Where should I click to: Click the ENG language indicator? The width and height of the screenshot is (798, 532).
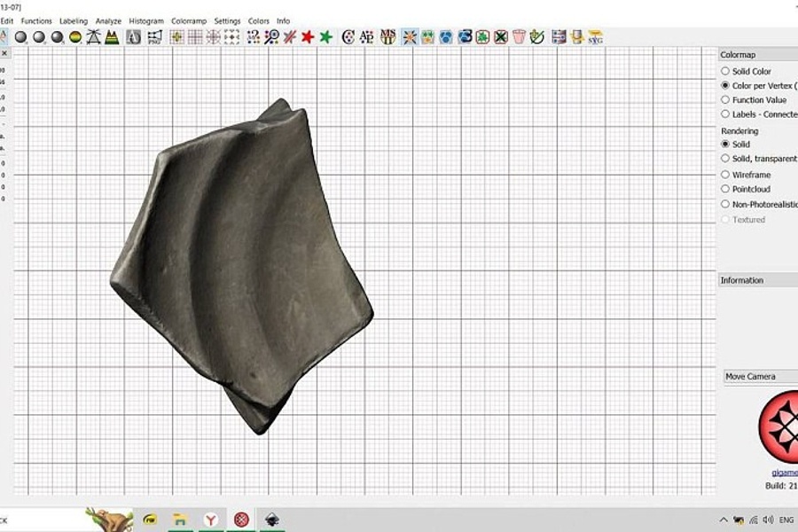[786, 520]
